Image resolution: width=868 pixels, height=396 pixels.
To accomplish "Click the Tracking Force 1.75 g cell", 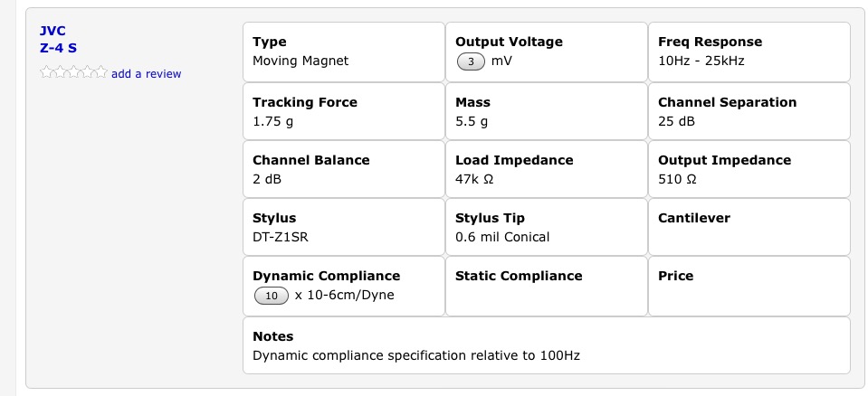I will pos(344,111).
